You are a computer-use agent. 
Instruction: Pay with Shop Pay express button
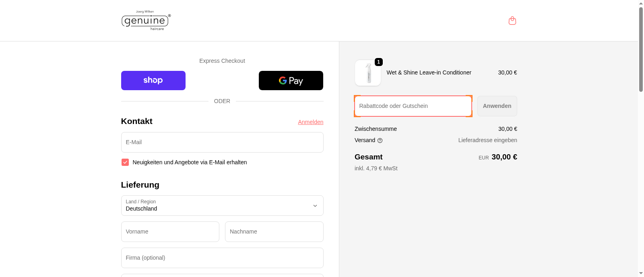153,81
